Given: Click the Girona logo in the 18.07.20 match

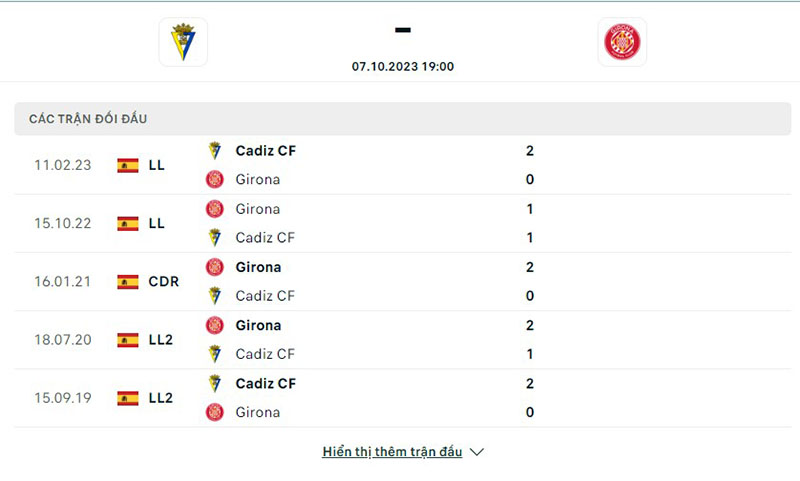Looking at the screenshot, I should click(x=214, y=325).
